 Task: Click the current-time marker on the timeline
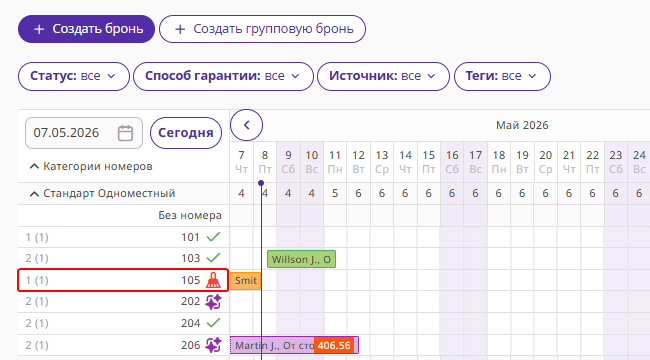point(261,183)
